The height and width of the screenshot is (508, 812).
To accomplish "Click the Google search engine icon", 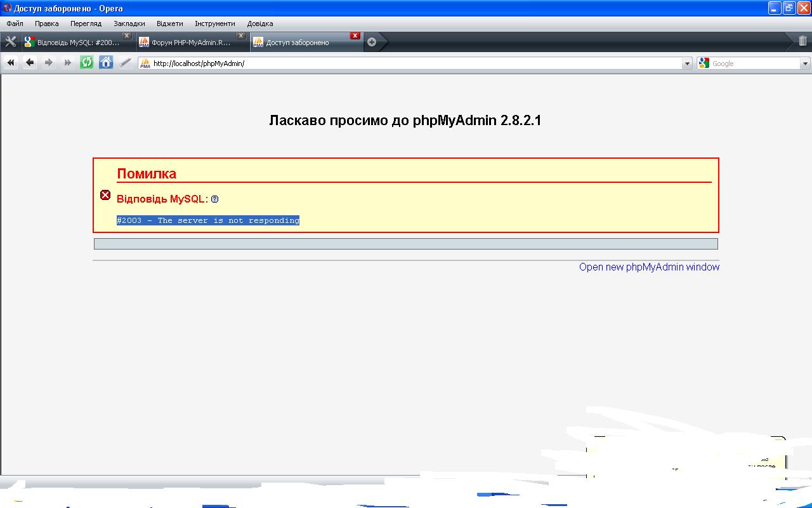I will point(704,63).
